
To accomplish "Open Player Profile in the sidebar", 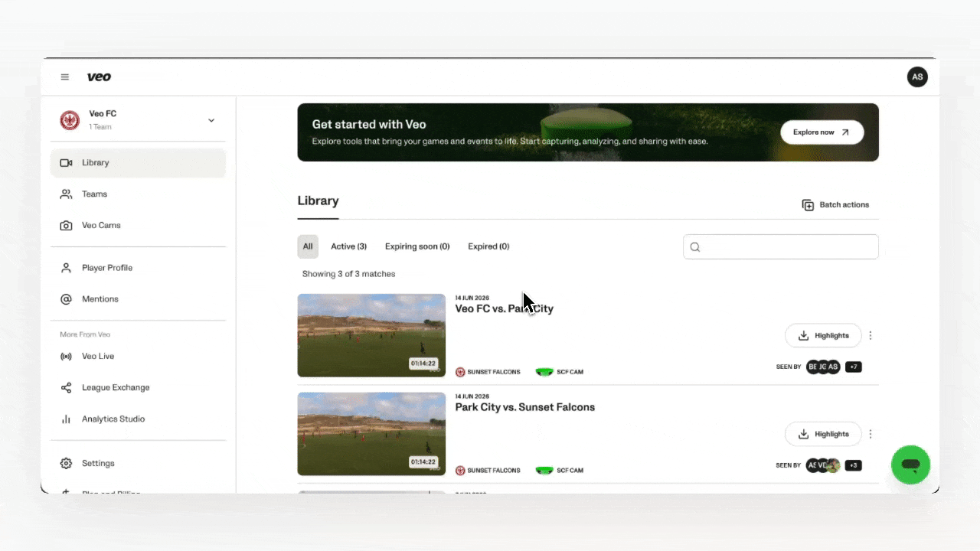I will pos(138,268).
